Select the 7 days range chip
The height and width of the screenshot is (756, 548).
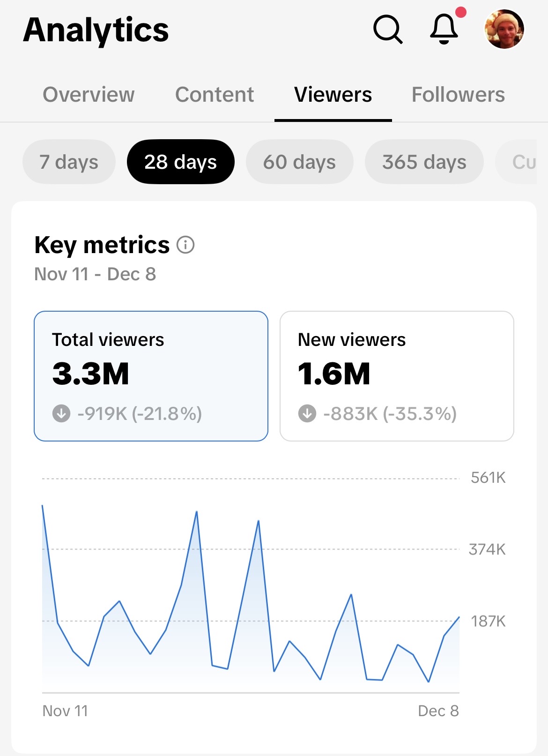tap(69, 162)
